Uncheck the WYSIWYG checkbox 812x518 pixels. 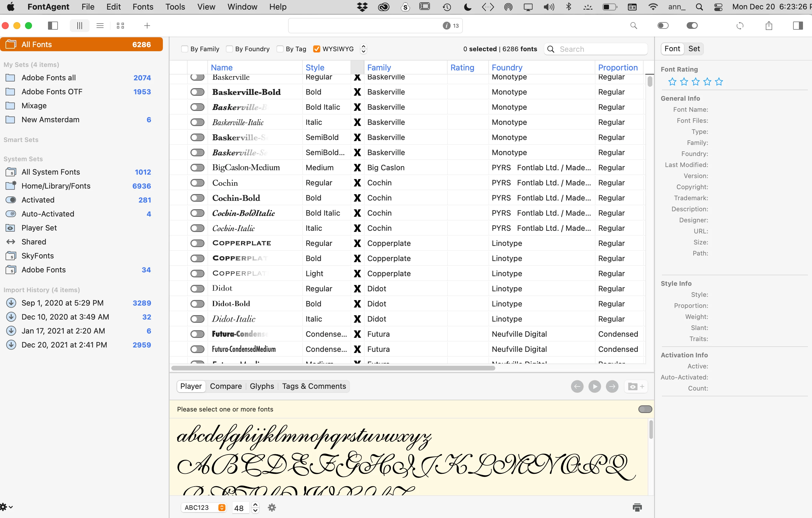tap(316, 49)
